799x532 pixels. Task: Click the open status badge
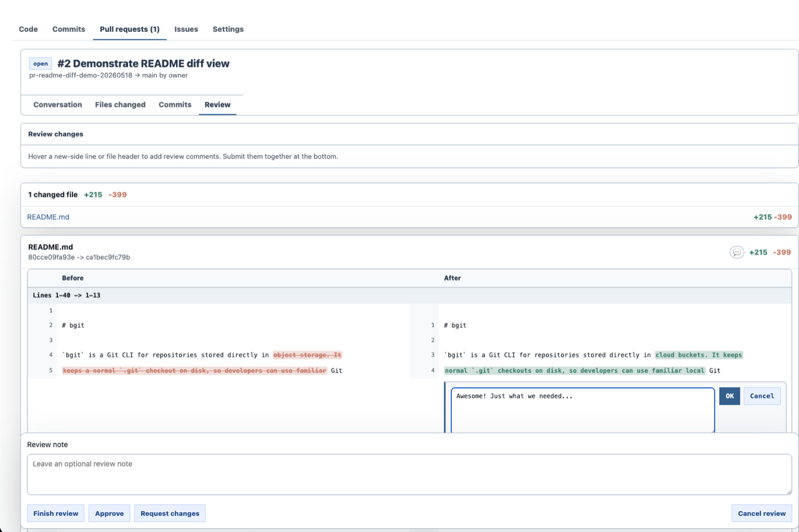pos(41,64)
